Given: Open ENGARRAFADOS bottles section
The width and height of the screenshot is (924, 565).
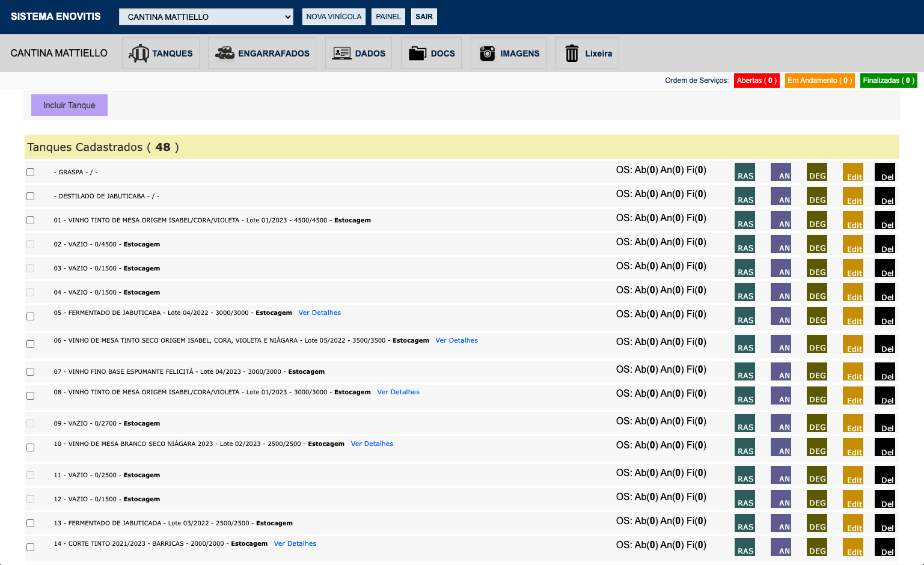Looking at the screenshot, I should pos(262,53).
